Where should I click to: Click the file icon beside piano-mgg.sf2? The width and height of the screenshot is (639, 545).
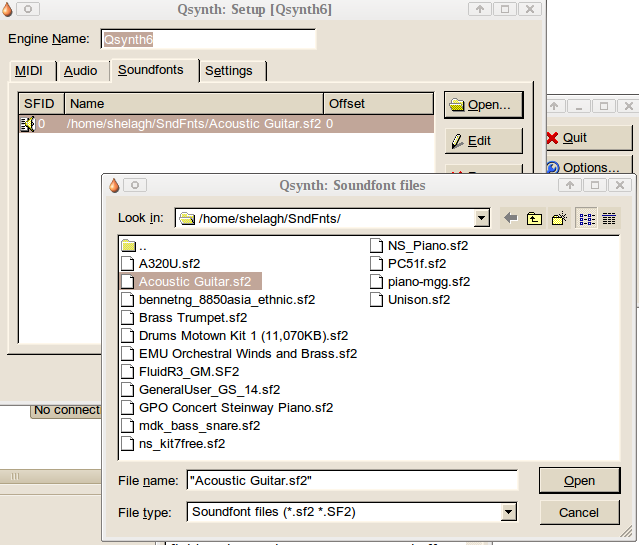[377, 282]
